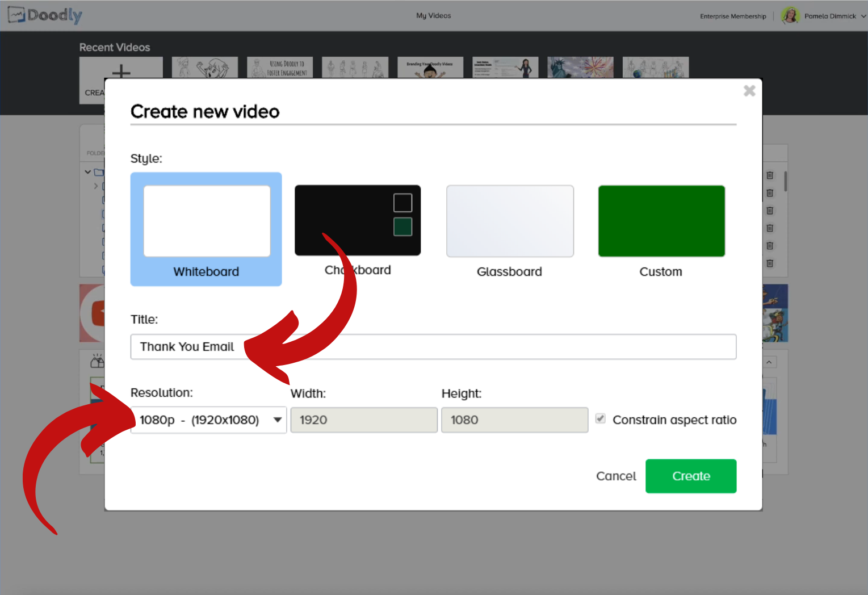868x595 pixels.
Task: Click the topmost trash icon in the list
Action: click(x=770, y=175)
